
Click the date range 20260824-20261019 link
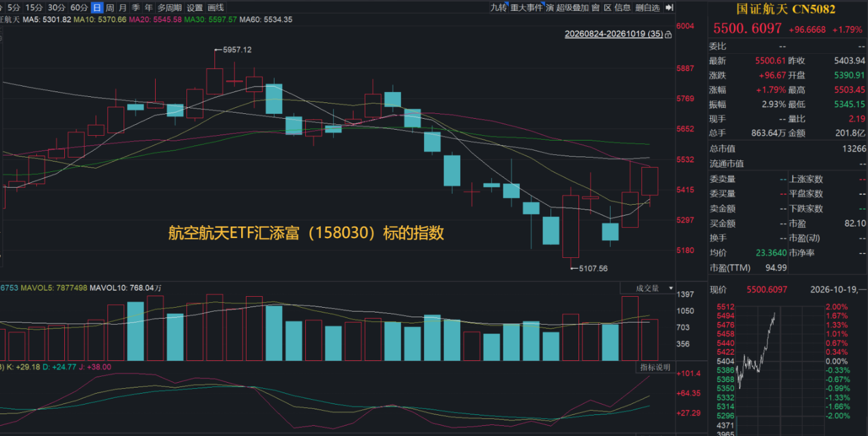tap(613, 34)
